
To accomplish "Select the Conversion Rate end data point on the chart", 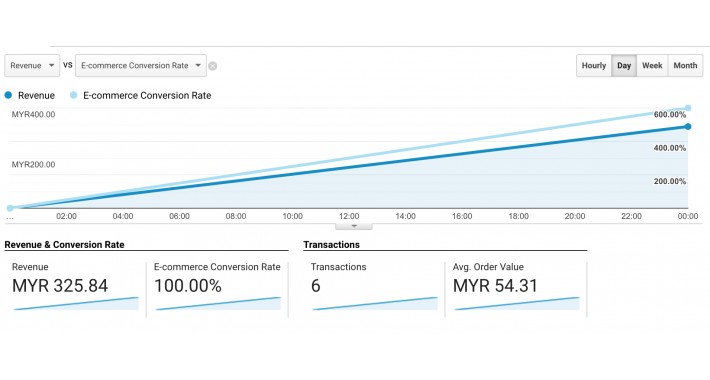I will tap(688, 108).
